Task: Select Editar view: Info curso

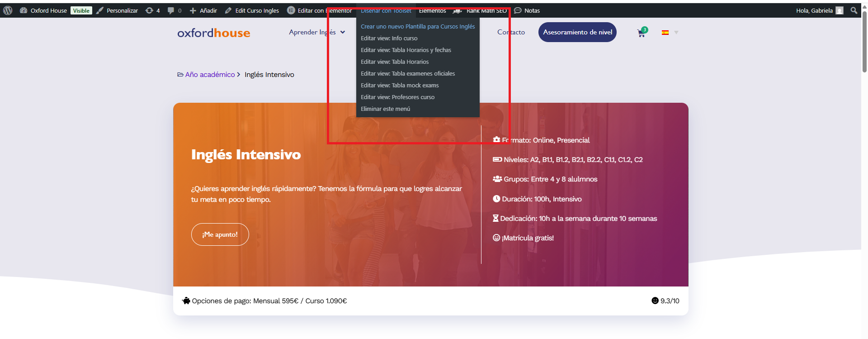Action: (x=389, y=38)
